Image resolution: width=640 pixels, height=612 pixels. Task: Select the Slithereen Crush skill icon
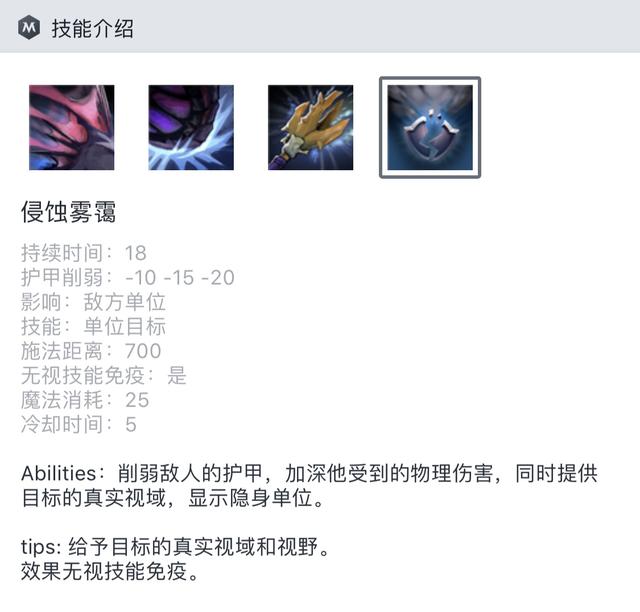tap(191, 127)
